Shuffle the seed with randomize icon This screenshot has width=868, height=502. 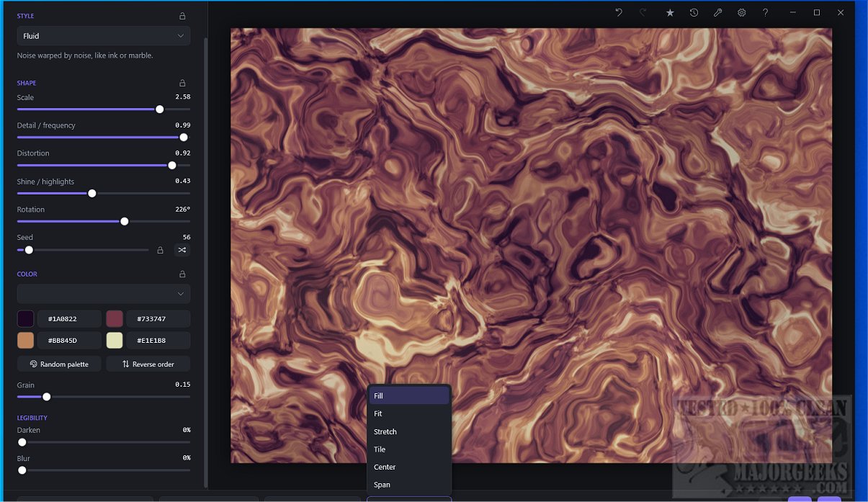pyautogui.click(x=182, y=250)
